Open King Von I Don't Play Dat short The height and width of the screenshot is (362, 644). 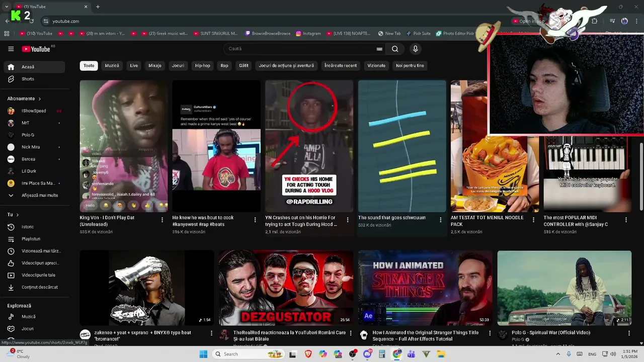click(x=124, y=146)
